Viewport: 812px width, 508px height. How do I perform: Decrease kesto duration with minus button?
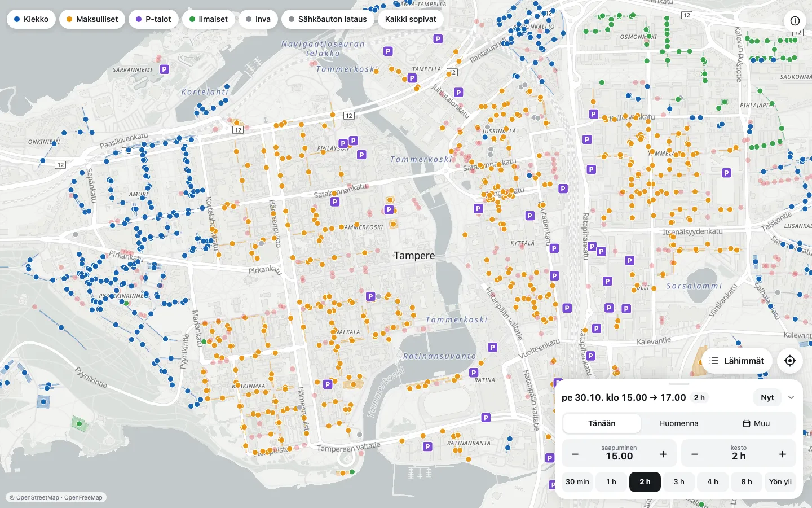(695, 454)
